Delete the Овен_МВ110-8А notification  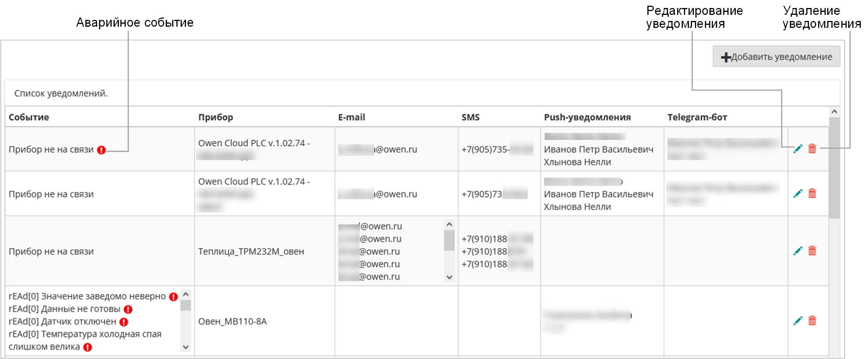812,320
